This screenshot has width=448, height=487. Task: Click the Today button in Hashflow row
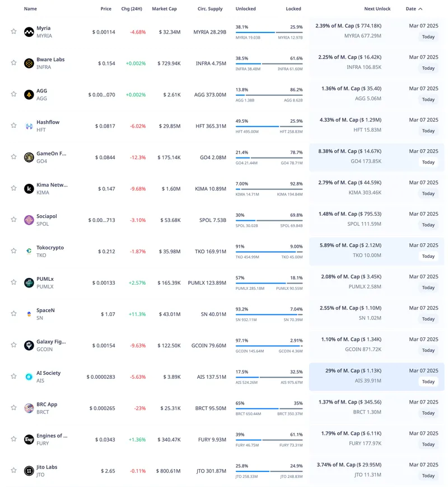[428, 131]
